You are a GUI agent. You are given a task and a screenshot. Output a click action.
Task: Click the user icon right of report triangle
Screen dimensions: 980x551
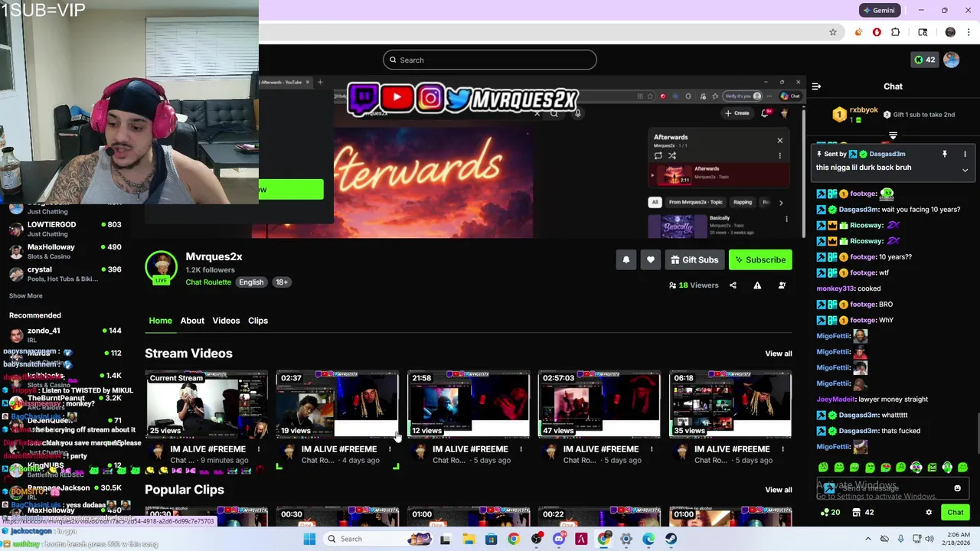tap(782, 285)
